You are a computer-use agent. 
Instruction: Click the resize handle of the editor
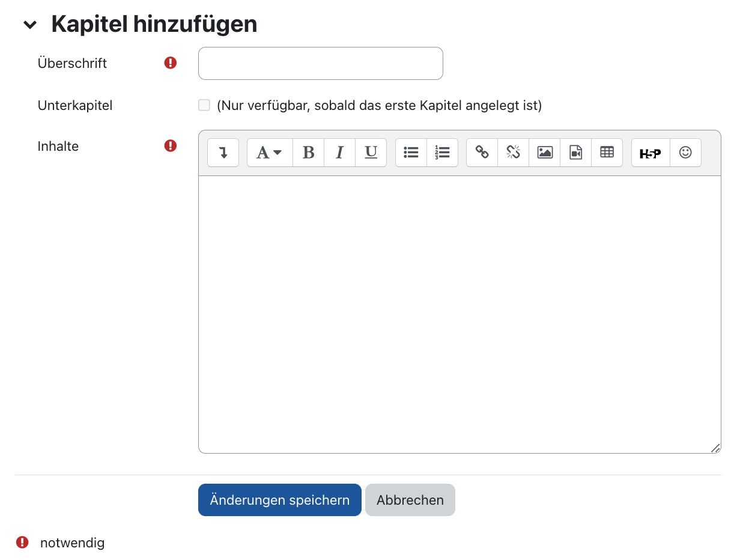[x=715, y=448]
